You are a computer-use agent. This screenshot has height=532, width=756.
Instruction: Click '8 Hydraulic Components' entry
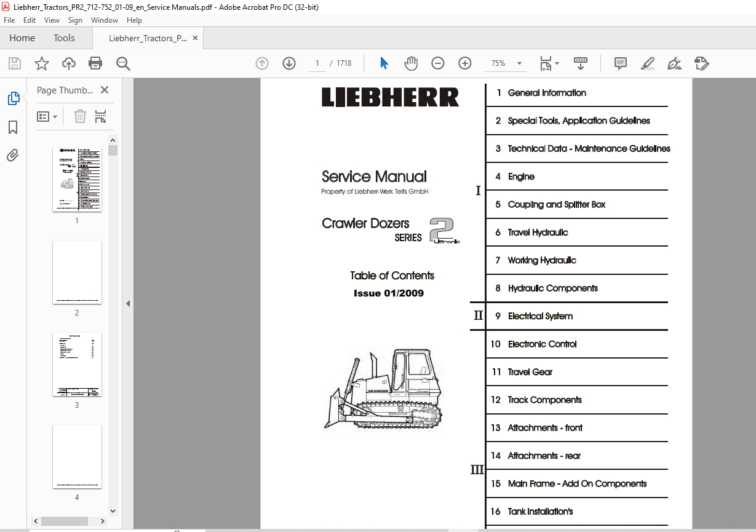[546, 288]
